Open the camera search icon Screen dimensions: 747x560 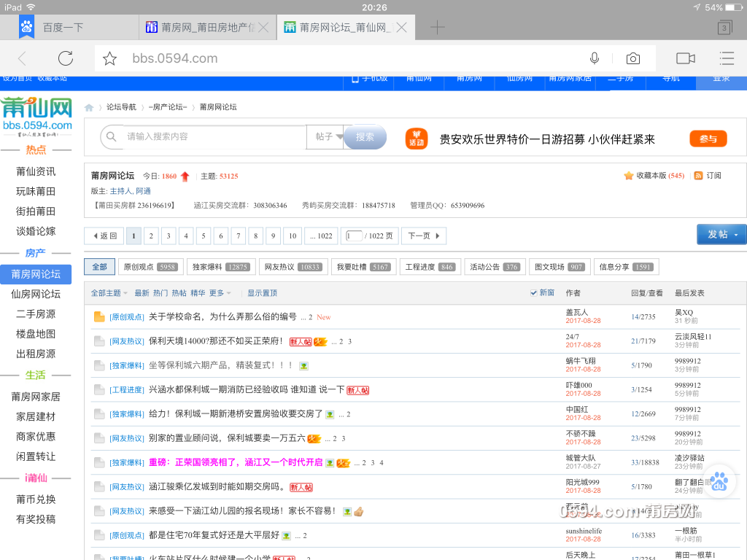point(632,58)
